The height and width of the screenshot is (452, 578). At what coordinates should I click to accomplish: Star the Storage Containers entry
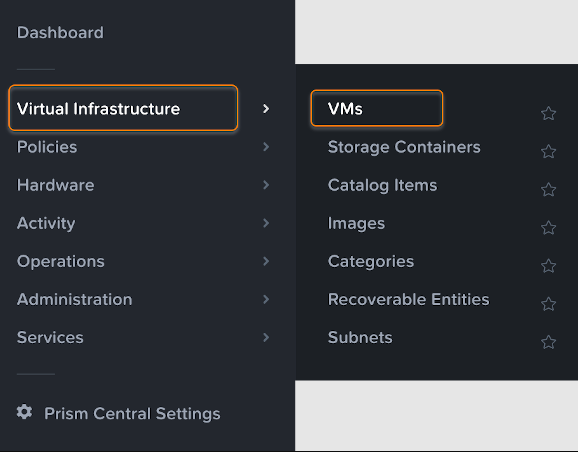549,152
